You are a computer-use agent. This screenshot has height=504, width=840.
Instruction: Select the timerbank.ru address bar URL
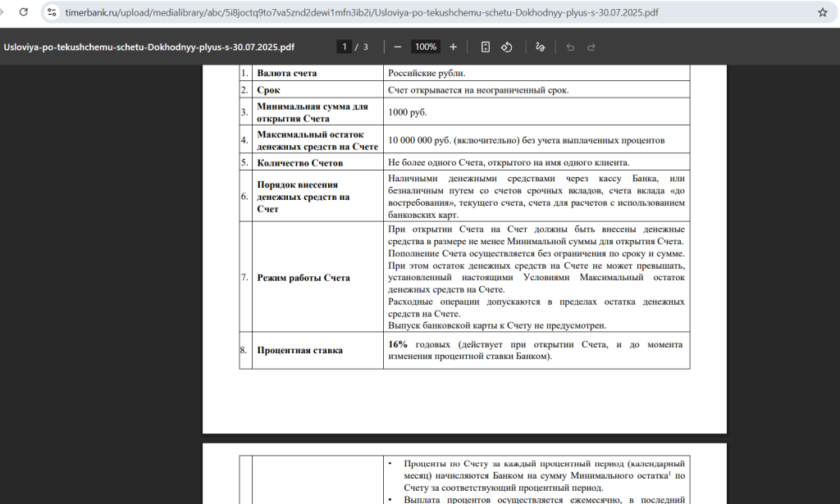[362, 12]
